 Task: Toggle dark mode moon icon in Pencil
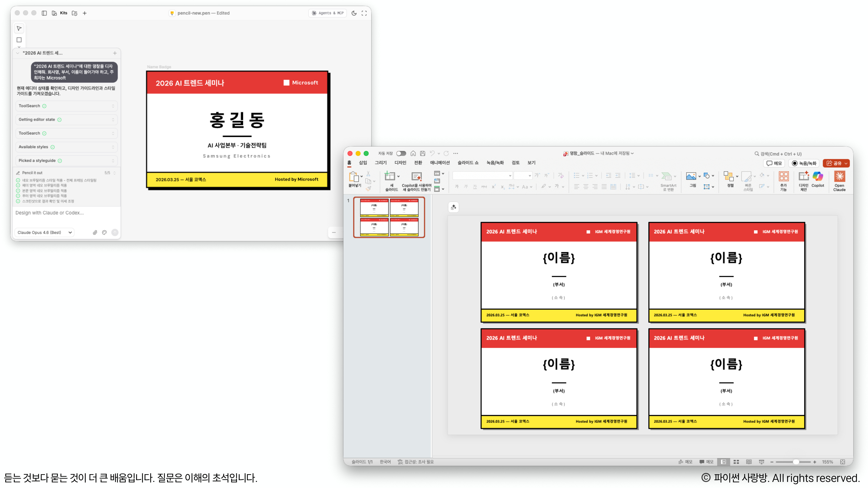click(354, 13)
